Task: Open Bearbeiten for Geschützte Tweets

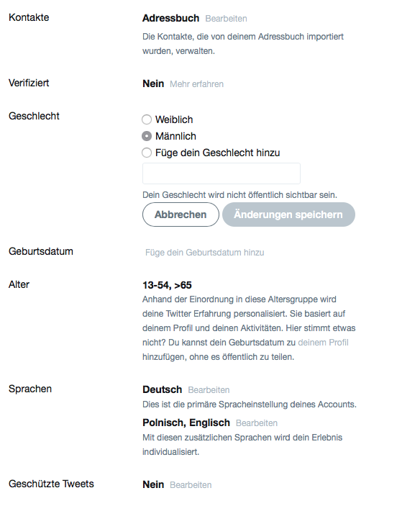Action: [x=191, y=485]
